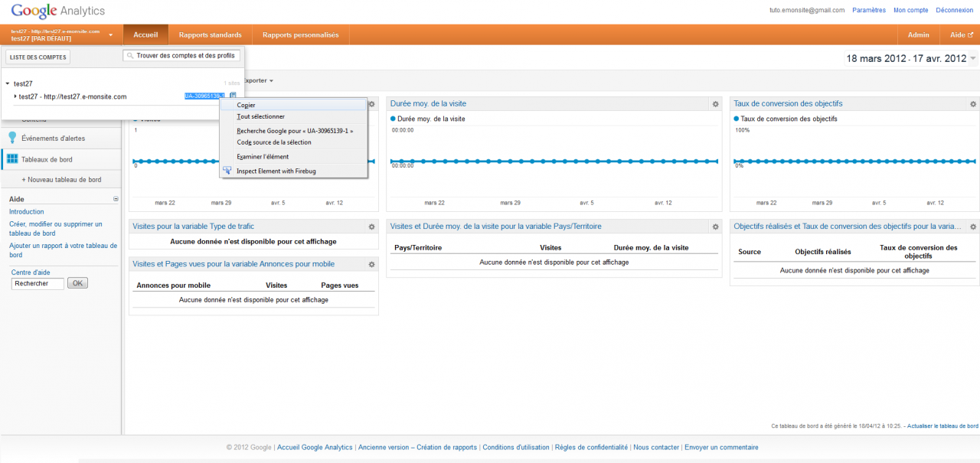Open the date range dropdown arrow
980x463 pixels.
click(x=973, y=58)
